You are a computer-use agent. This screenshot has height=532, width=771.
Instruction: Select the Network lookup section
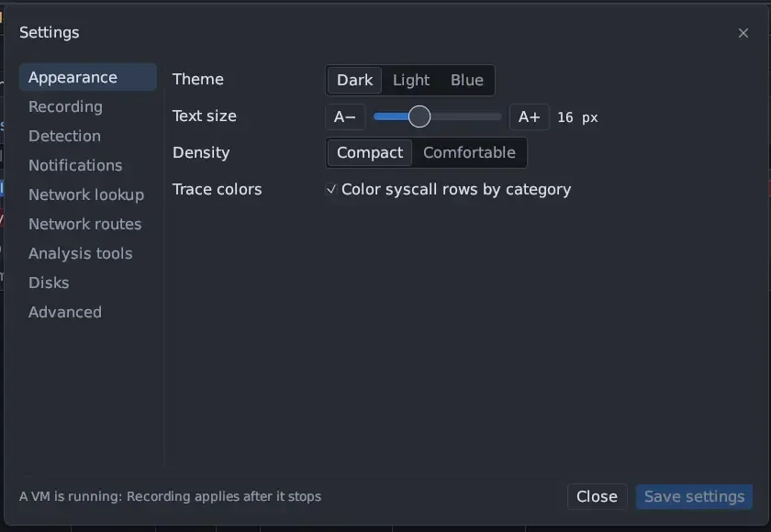click(88, 194)
